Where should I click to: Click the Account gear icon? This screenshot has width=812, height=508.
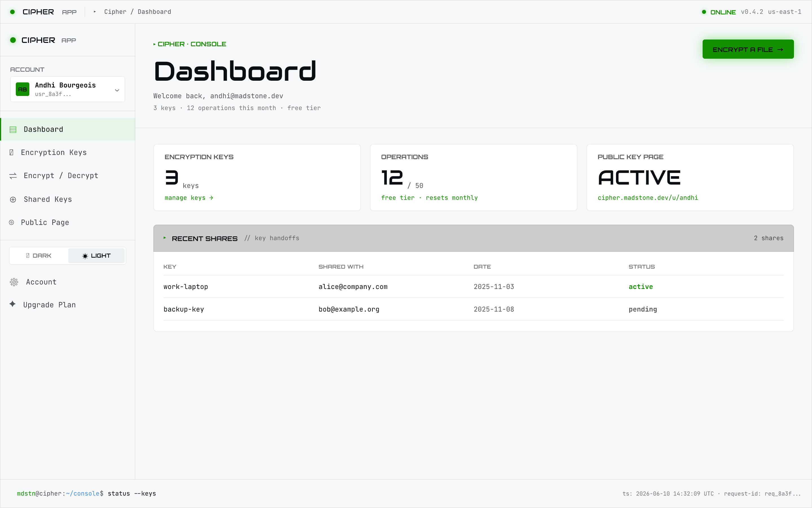pos(14,282)
